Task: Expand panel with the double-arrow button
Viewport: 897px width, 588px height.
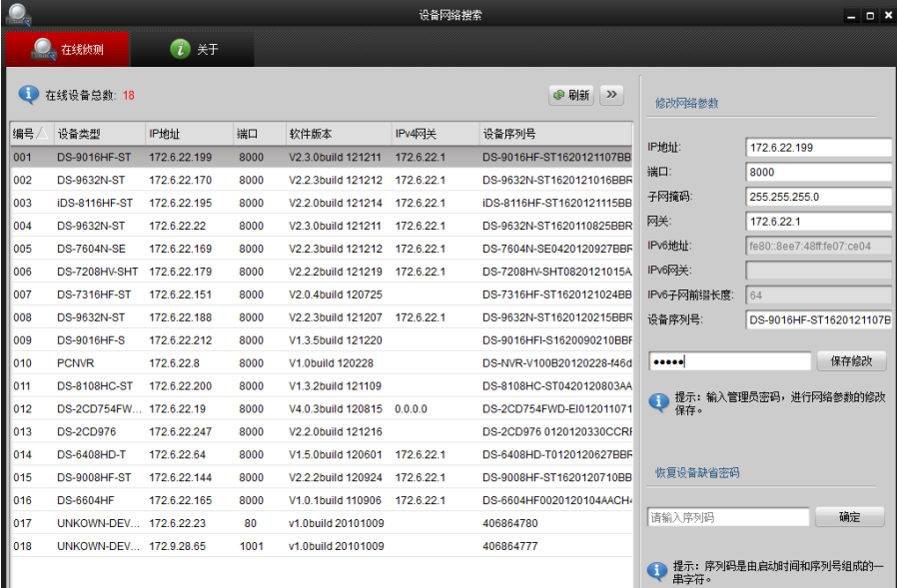Action: click(611, 95)
